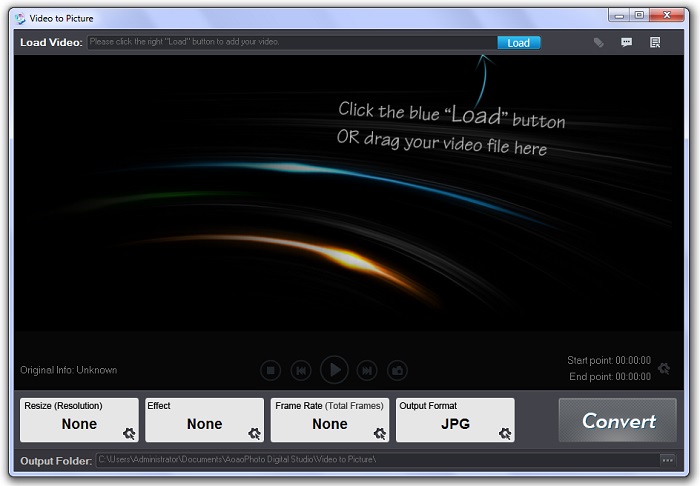700x486 pixels.
Task: Maximize the Video to Picture window
Action: pyautogui.click(x=639, y=15)
